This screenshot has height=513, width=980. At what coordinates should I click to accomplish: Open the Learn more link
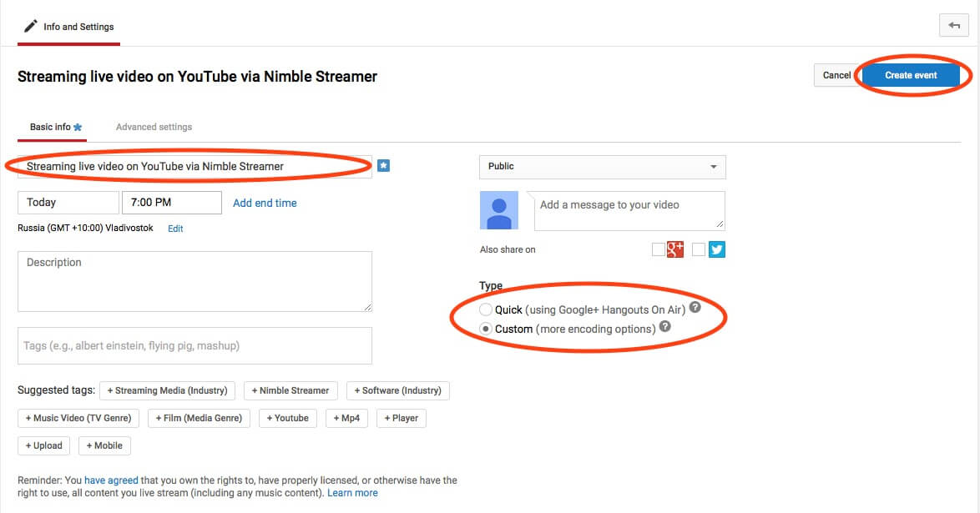coord(352,493)
